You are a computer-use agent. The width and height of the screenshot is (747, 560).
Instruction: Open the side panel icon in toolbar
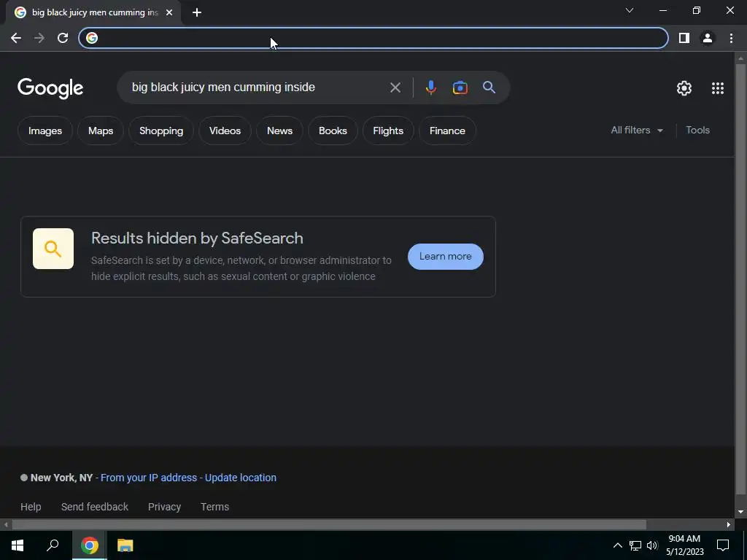coord(684,38)
